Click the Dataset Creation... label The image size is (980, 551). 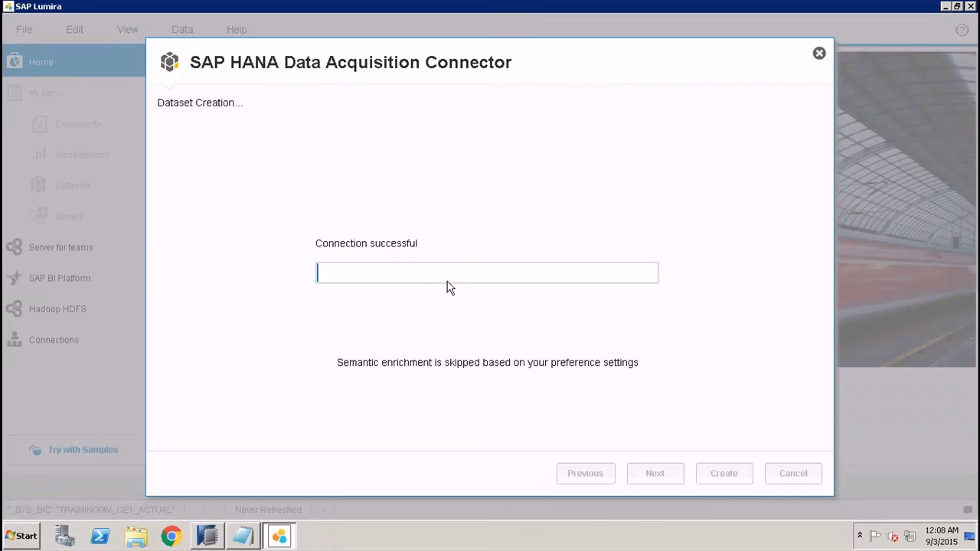(200, 103)
